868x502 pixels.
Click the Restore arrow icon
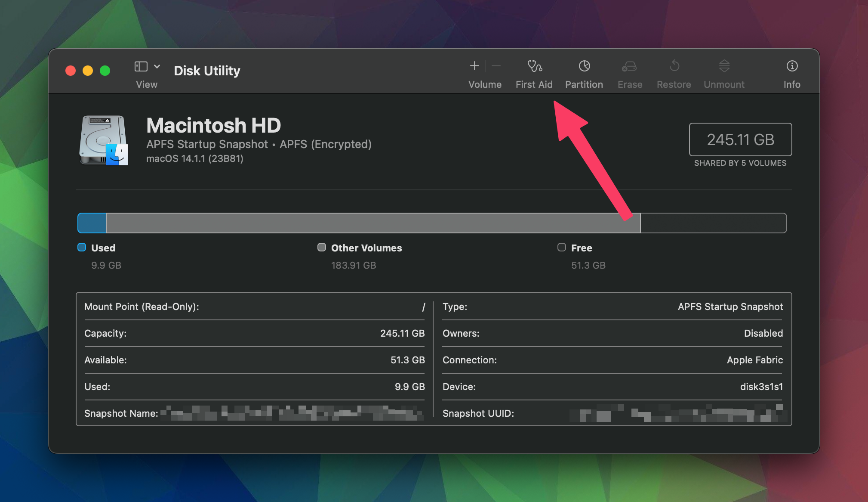pyautogui.click(x=674, y=66)
